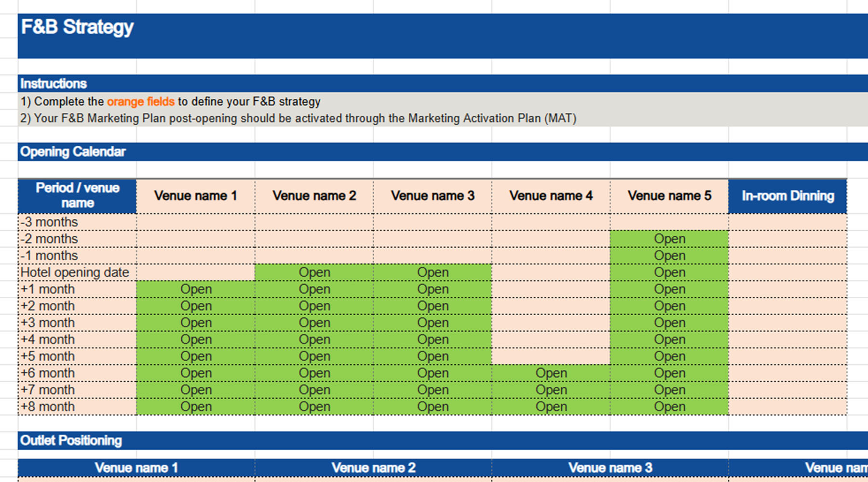
Task: Click empty Venue name 4 cell for +3 month
Action: pos(551,323)
